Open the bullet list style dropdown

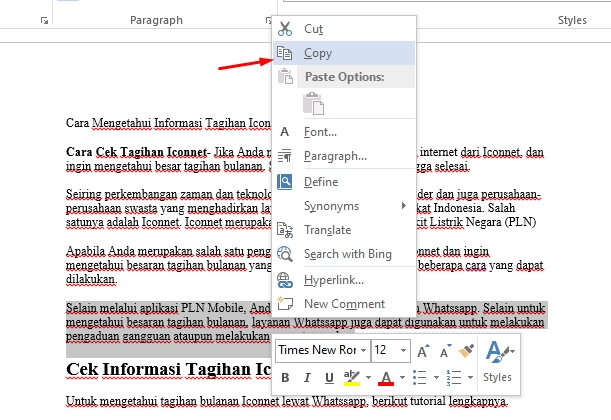point(436,377)
